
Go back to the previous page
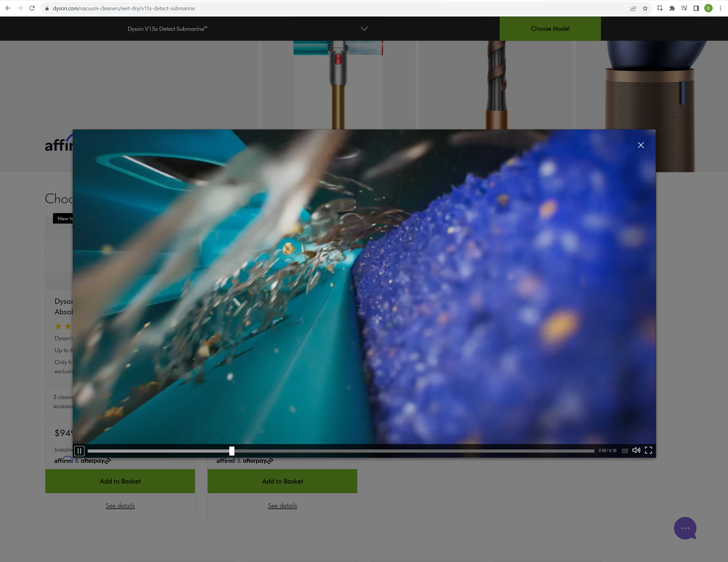pos(8,8)
